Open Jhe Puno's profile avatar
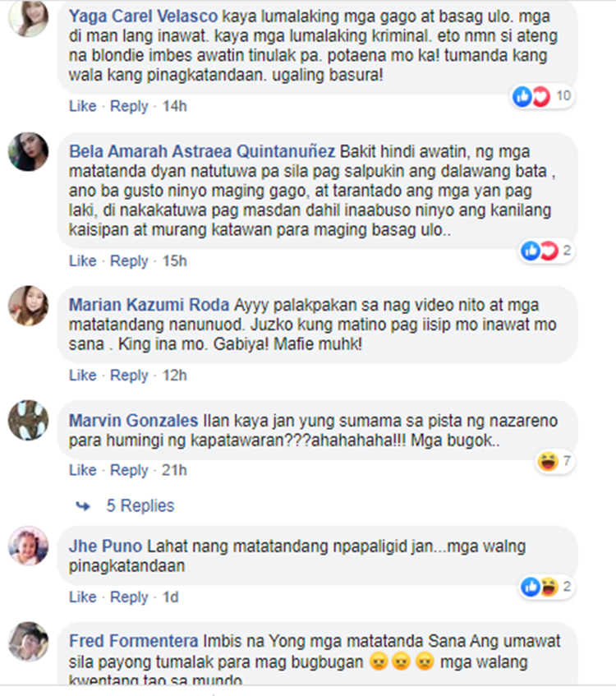 [29, 546]
